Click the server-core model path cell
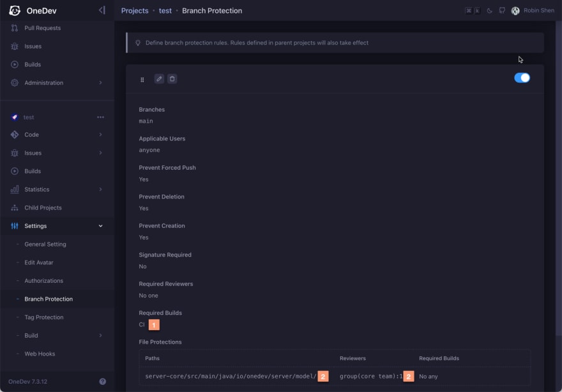562x392 pixels. [x=231, y=376]
